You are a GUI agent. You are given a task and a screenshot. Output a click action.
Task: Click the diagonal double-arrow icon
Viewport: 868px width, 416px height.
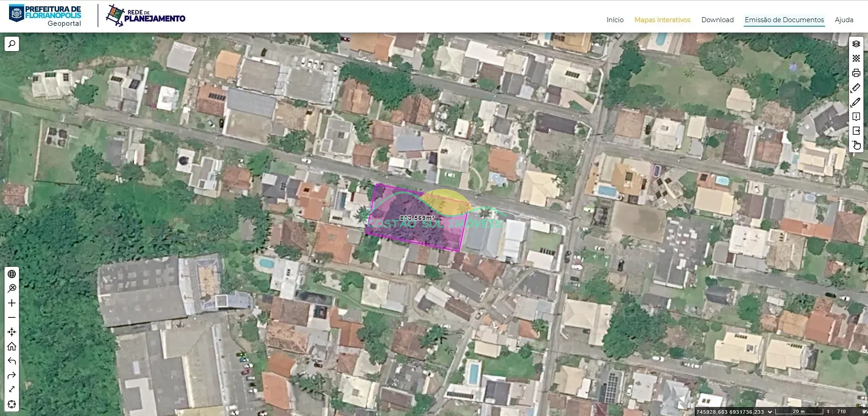[x=12, y=389]
